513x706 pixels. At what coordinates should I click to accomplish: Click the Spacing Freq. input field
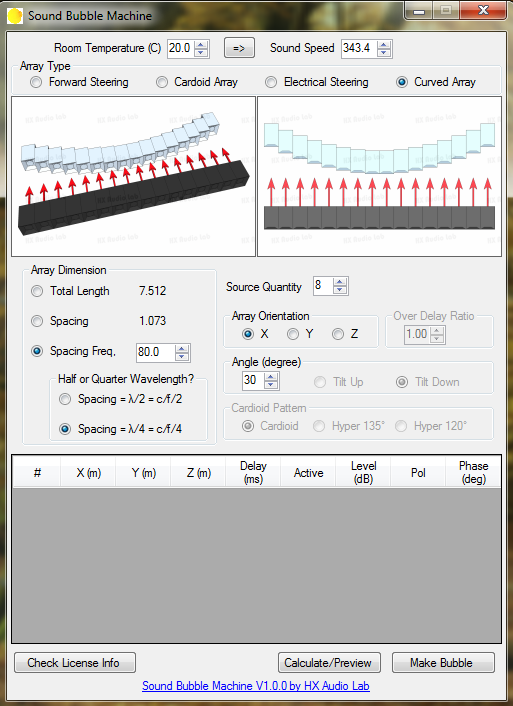tap(155, 352)
